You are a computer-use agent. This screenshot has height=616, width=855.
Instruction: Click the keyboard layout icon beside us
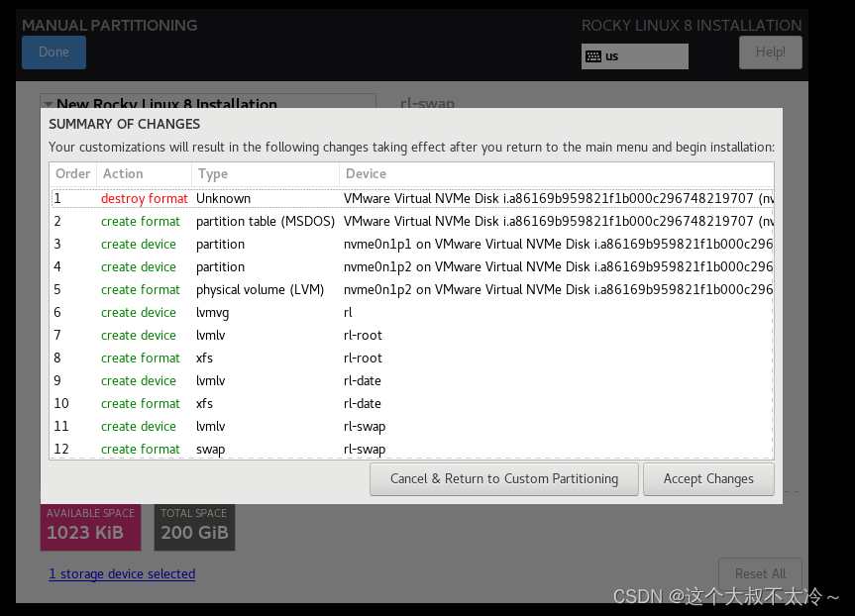(593, 56)
